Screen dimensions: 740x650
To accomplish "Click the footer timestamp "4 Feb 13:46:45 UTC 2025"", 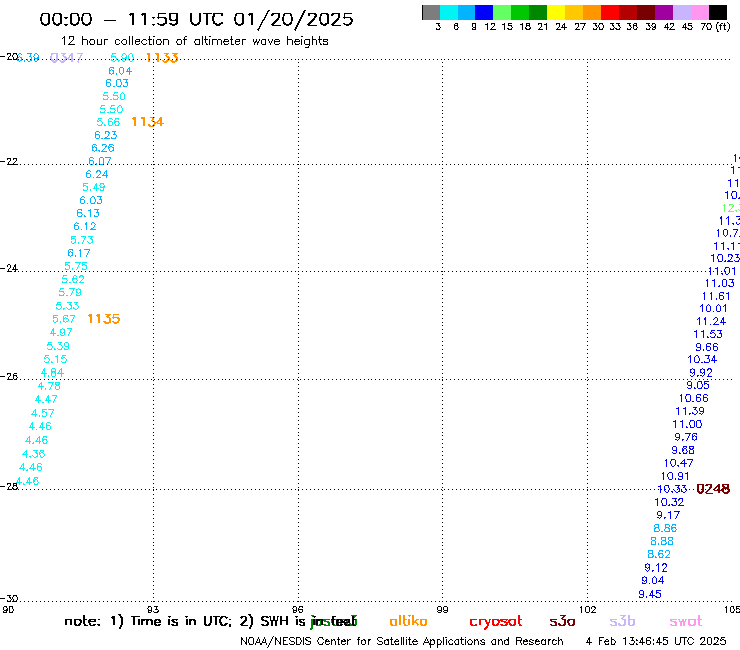I will tap(656, 642).
